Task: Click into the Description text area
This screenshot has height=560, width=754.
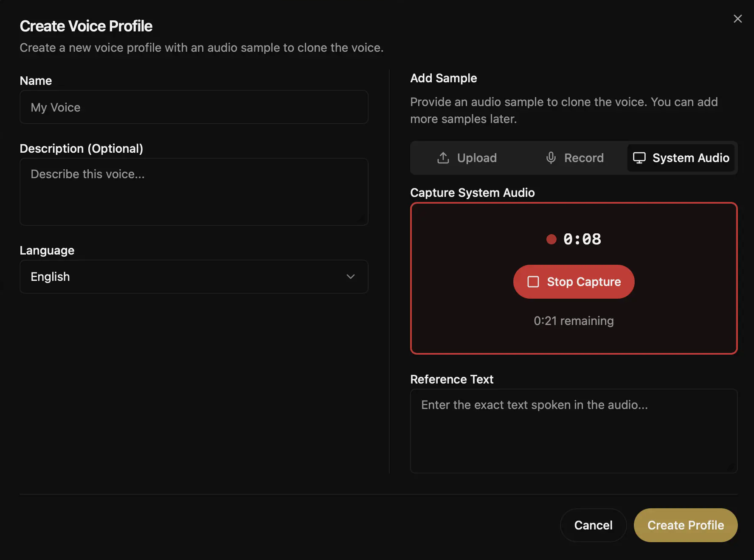Action: [x=194, y=192]
